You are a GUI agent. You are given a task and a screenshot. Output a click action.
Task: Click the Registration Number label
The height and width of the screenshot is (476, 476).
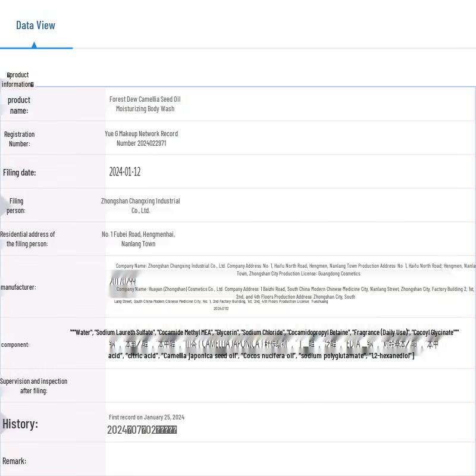pyautogui.click(x=19, y=139)
